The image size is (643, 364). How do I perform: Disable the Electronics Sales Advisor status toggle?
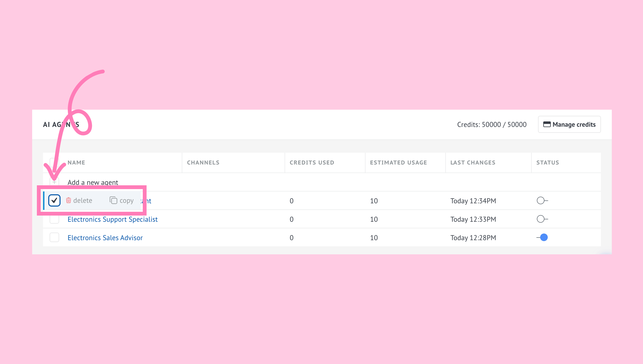pos(542,237)
